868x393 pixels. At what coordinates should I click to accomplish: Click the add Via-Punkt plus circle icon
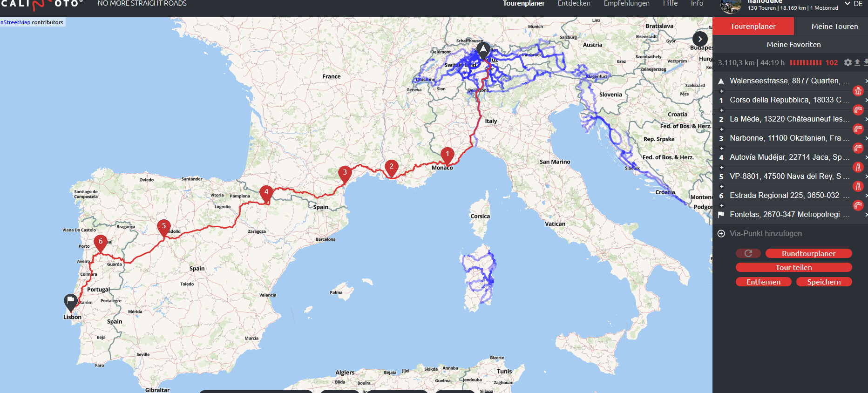[721, 234]
